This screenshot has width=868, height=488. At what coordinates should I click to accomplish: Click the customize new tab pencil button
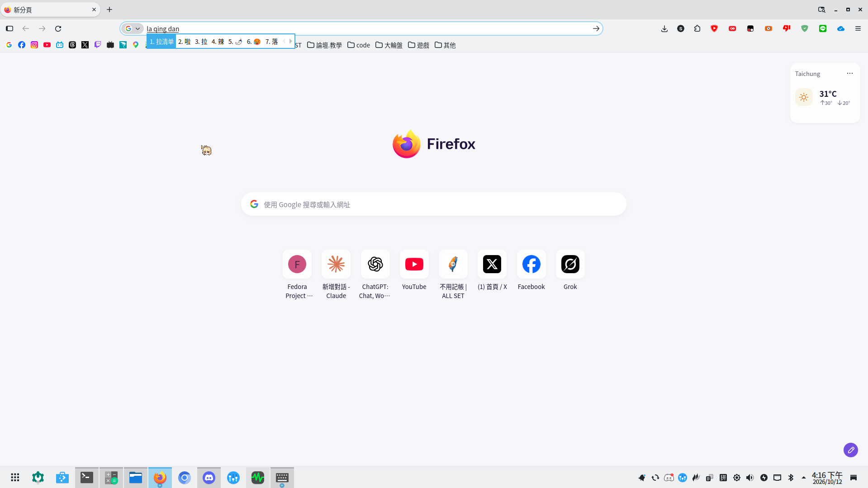coord(850,450)
